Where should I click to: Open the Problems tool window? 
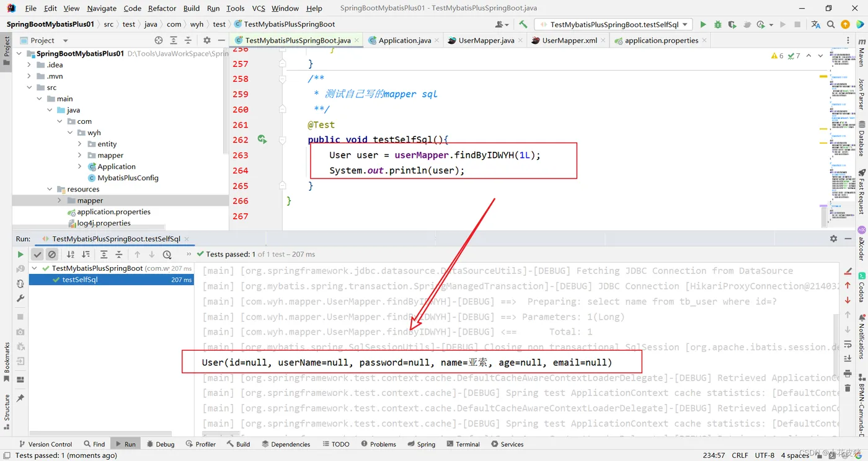click(378, 444)
